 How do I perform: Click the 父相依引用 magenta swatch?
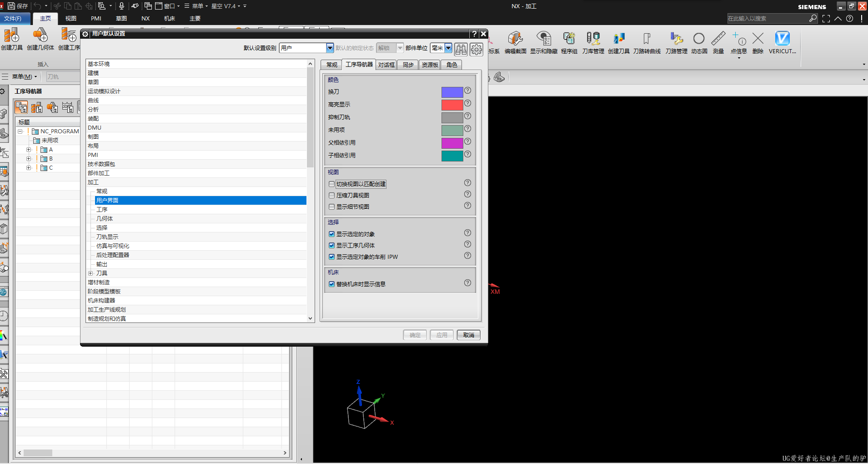452,143
